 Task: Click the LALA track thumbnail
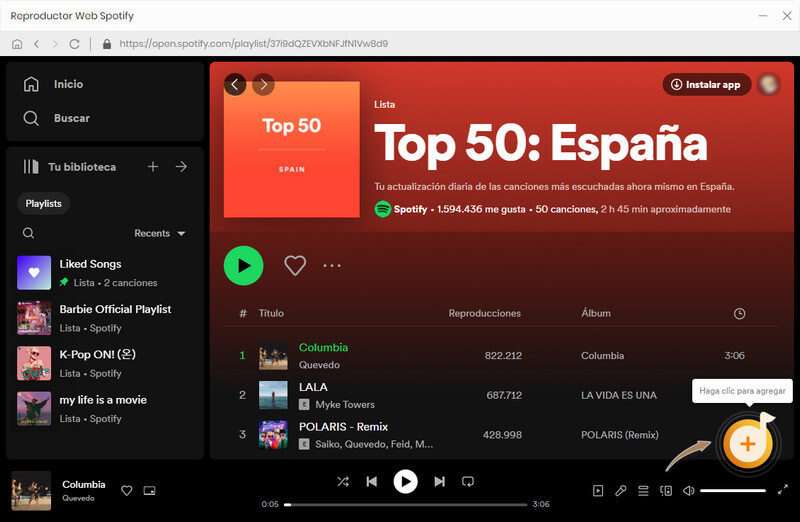click(x=273, y=395)
